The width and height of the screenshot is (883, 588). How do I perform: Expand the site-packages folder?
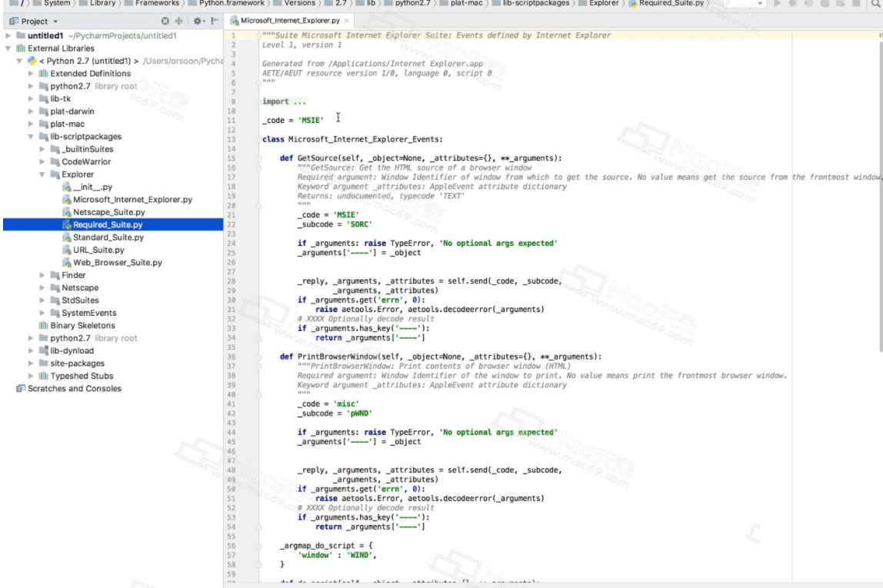(31, 364)
